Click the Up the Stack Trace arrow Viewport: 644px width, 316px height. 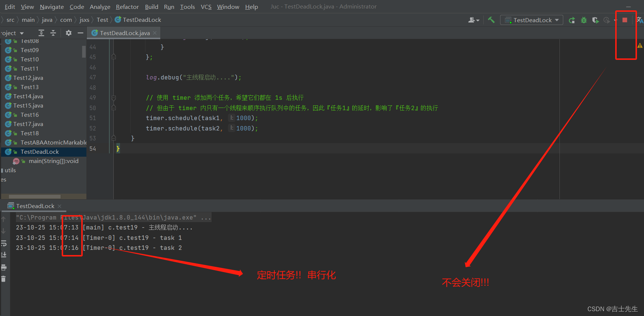[x=4, y=219]
